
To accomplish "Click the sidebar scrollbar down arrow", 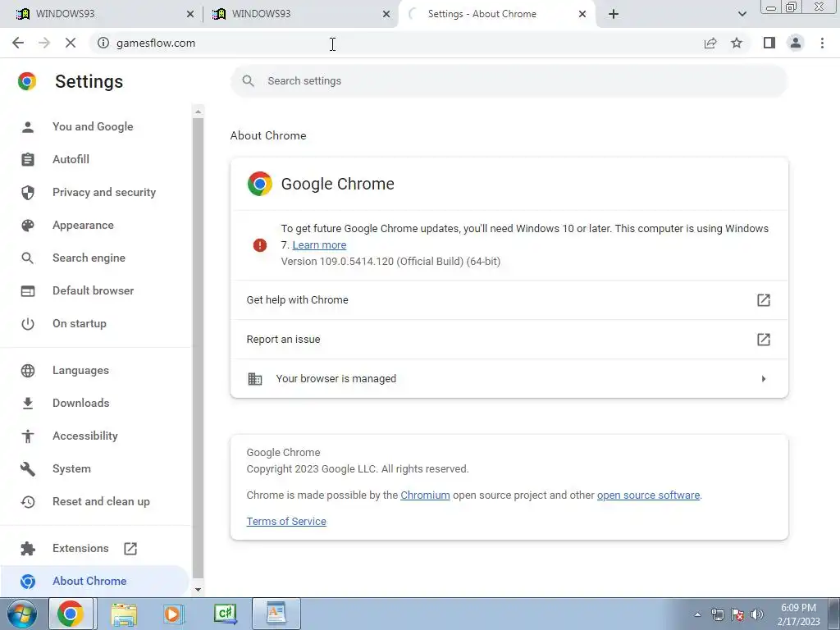I will coord(198,590).
